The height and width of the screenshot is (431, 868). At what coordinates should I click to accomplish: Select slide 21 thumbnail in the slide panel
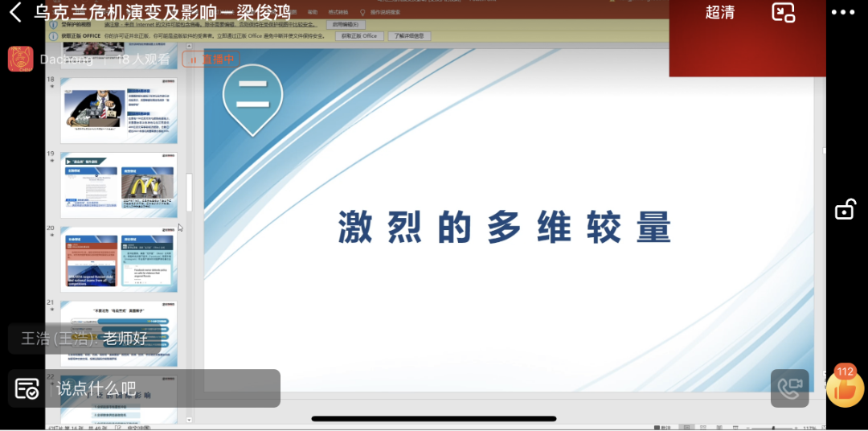(119, 334)
